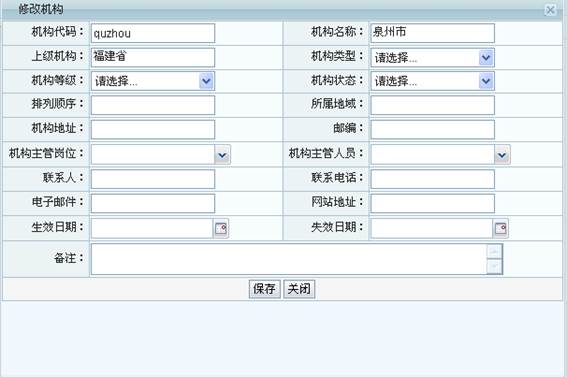Click the 保存 button

[x=264, y=289]
